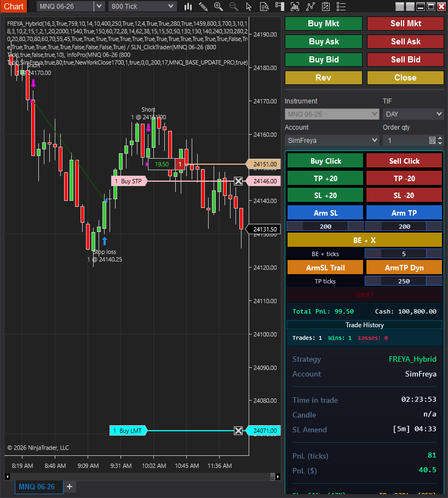The height and width of the screenshot is (498, 448).
Task: Click the Zoom In magnifier icon
Action: coord(219,7)
